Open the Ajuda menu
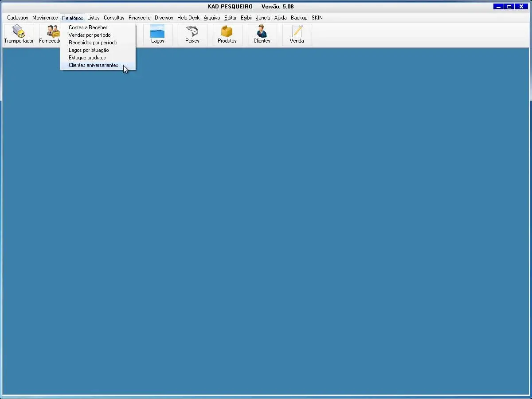This screenshot has width=532, height=399. click(x=281, y=18)
